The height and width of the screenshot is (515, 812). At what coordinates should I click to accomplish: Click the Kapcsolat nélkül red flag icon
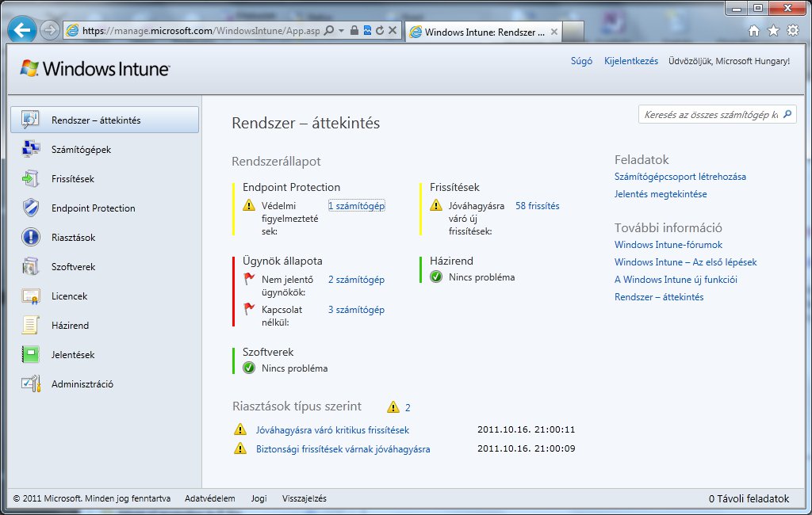pos(249,309)
